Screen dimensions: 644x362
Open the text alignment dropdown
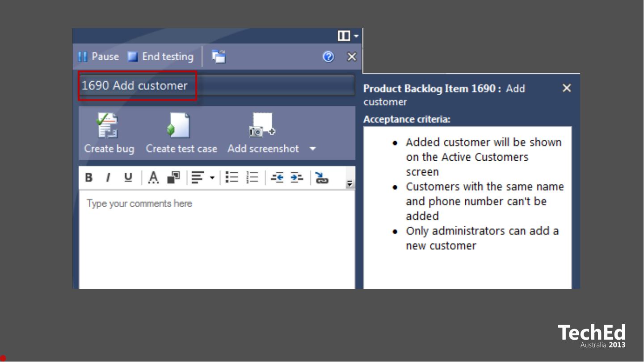[212, 178]
